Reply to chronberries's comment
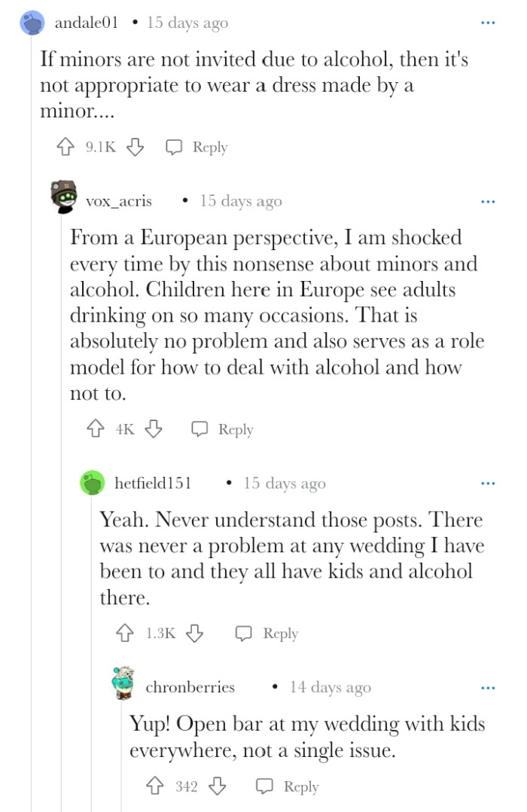The image size is (527, 812). click(x=288, y=786)
